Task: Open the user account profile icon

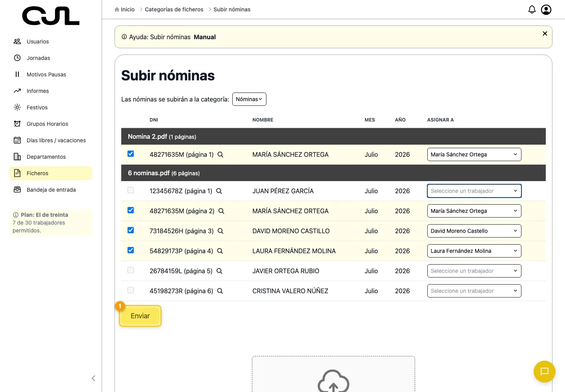Action: 546,9
